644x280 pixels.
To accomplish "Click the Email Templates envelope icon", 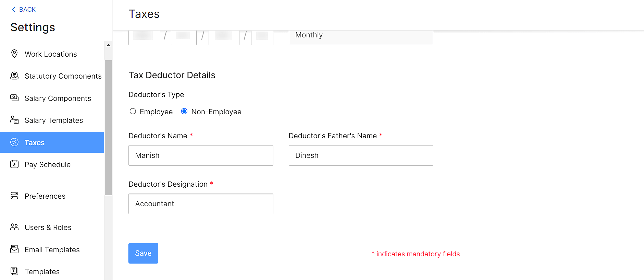I will pyautogui.click(x=14, y=249).
